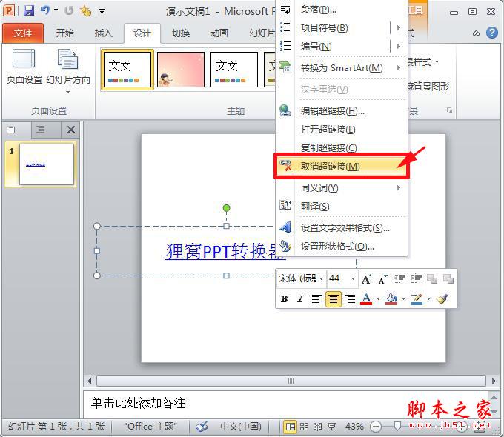Click Increase Indent icon in mini toolbar
This screenshot has width=504, height=437.
(x=416, y=279)
